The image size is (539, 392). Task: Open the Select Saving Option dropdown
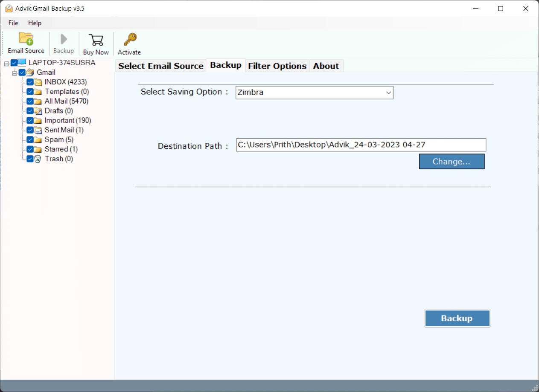315,93
